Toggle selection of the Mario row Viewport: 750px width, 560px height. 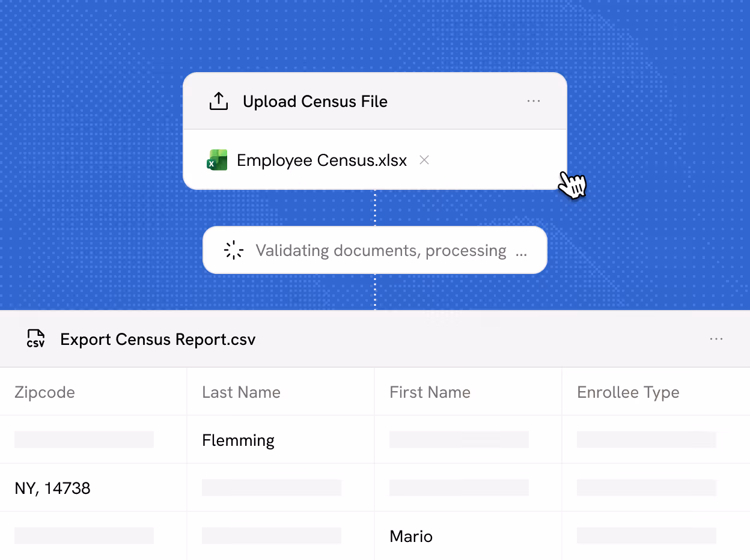[x=411, y=536]
